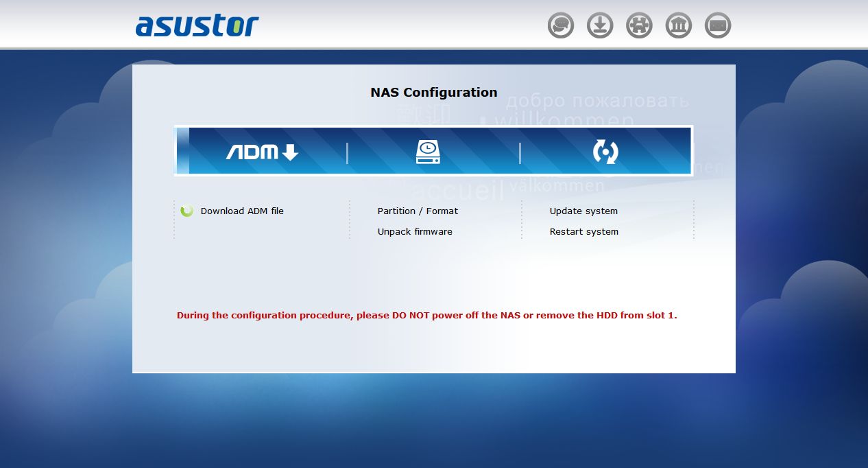
Task: Open the downloads arrow icon in header
Action: (600, 26)
